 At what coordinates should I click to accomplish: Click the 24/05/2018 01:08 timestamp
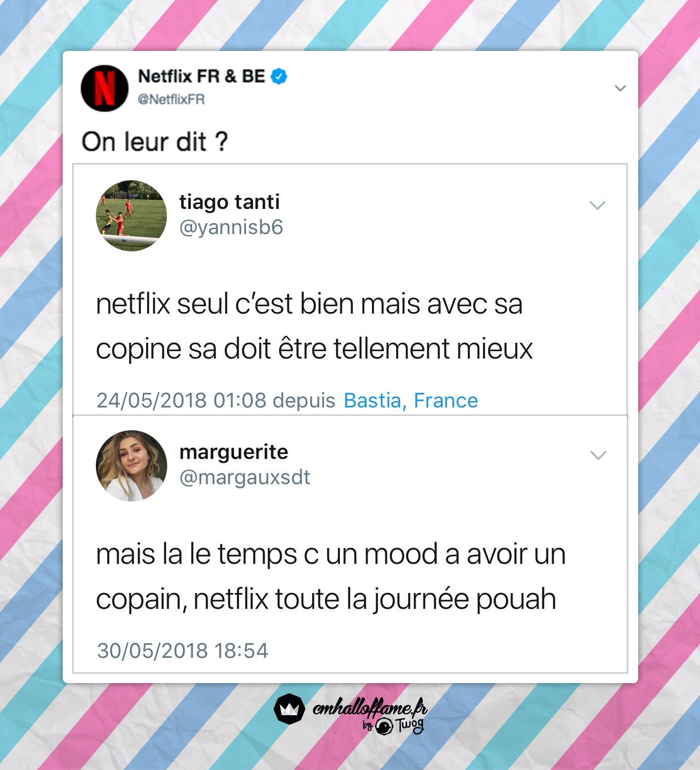point(181,401)
